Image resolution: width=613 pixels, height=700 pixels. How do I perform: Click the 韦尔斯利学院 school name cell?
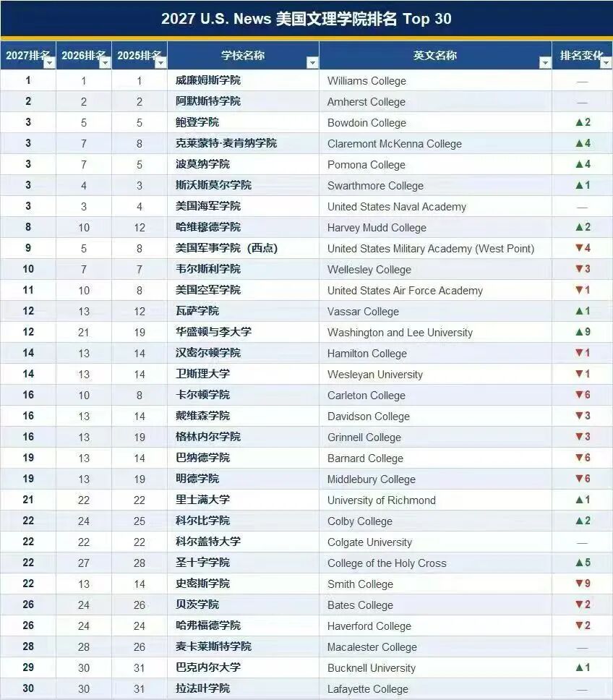pyautogui.click(x=243, y=270)
